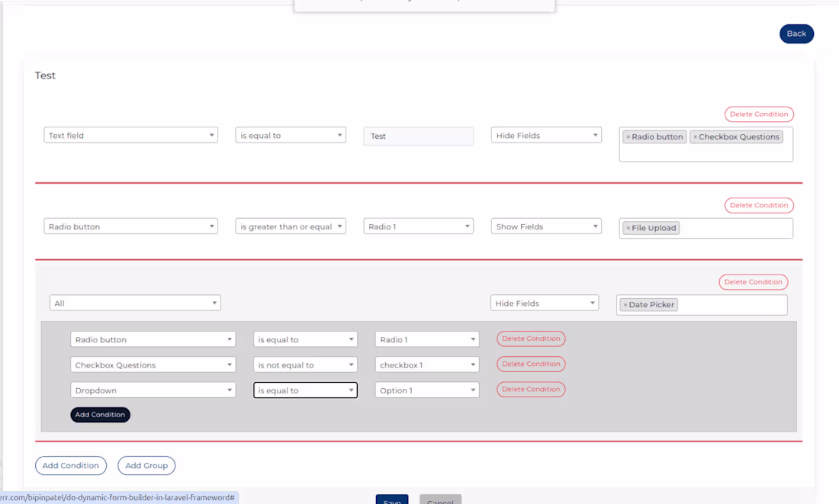Click the tags box containing File Upload
The height and width of the screenshot is (504, 839).
706,229
